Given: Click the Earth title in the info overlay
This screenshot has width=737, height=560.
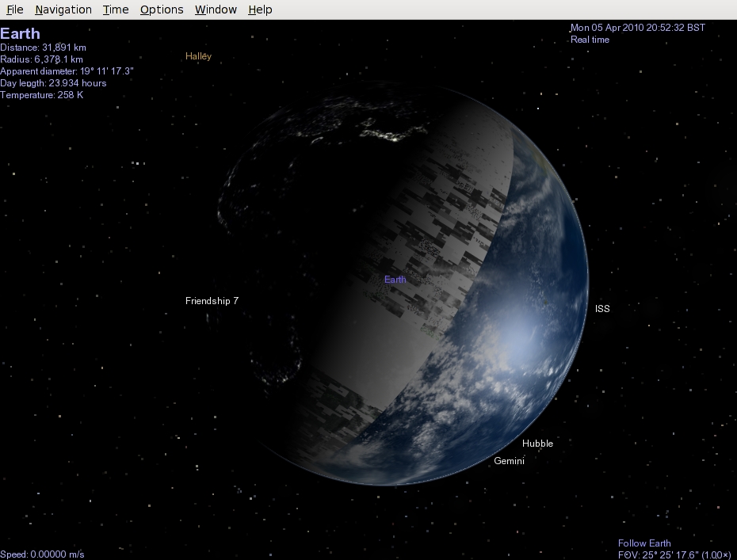Looking at the screenshot, I should tap(20, 34).
